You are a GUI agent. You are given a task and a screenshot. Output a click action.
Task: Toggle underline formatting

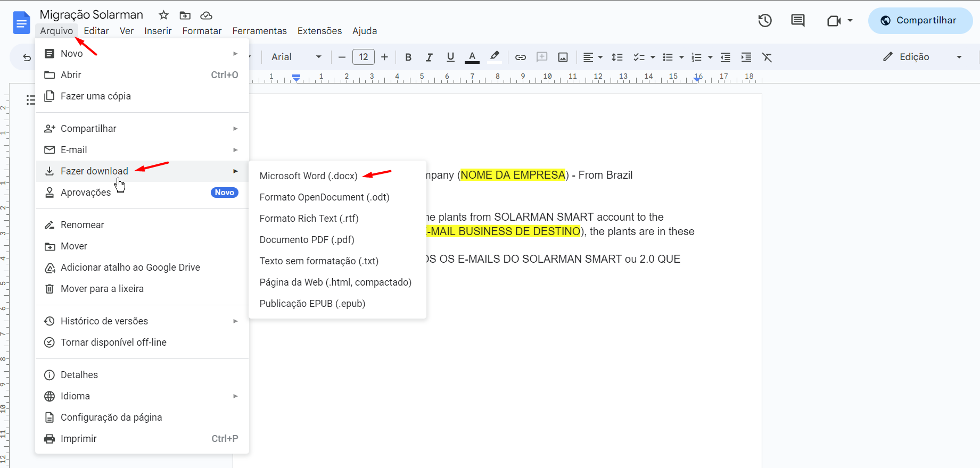[x=450, y=57]
